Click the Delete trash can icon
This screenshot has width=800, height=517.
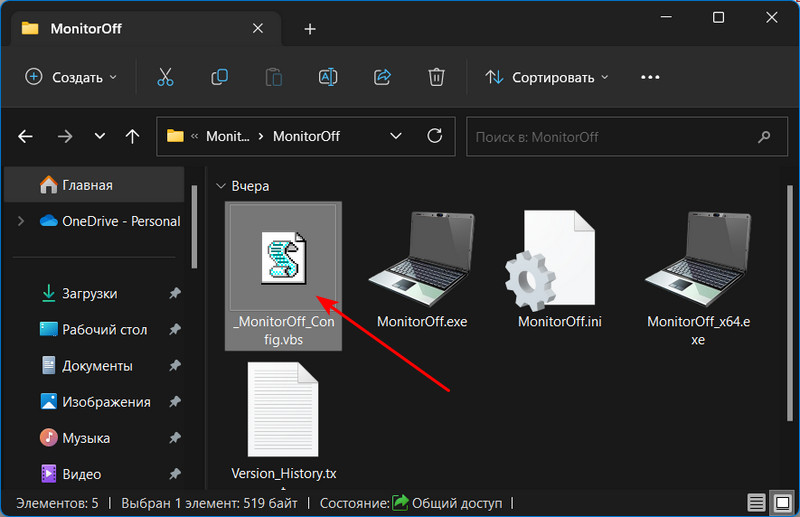tap(436, 77)
